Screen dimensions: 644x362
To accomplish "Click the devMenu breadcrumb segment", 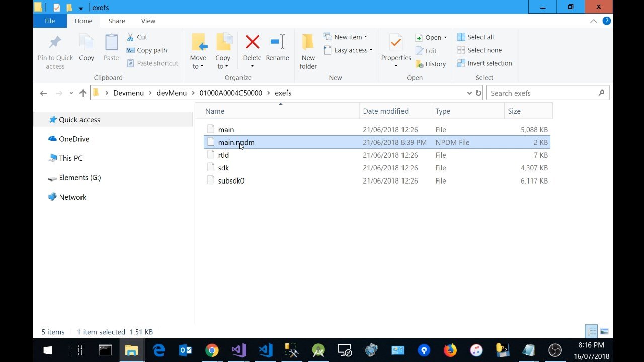I will (172, 93).
